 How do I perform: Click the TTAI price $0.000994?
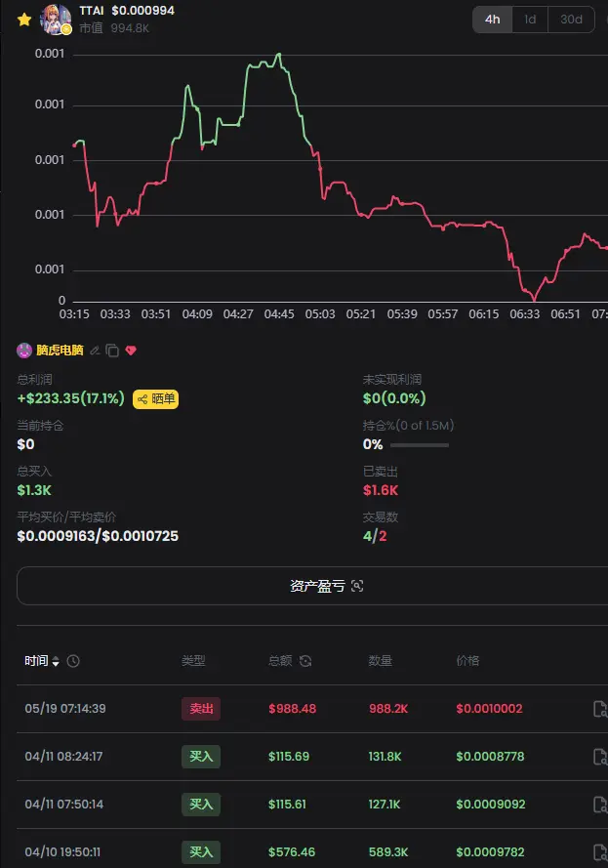click(x=142, y=11)
